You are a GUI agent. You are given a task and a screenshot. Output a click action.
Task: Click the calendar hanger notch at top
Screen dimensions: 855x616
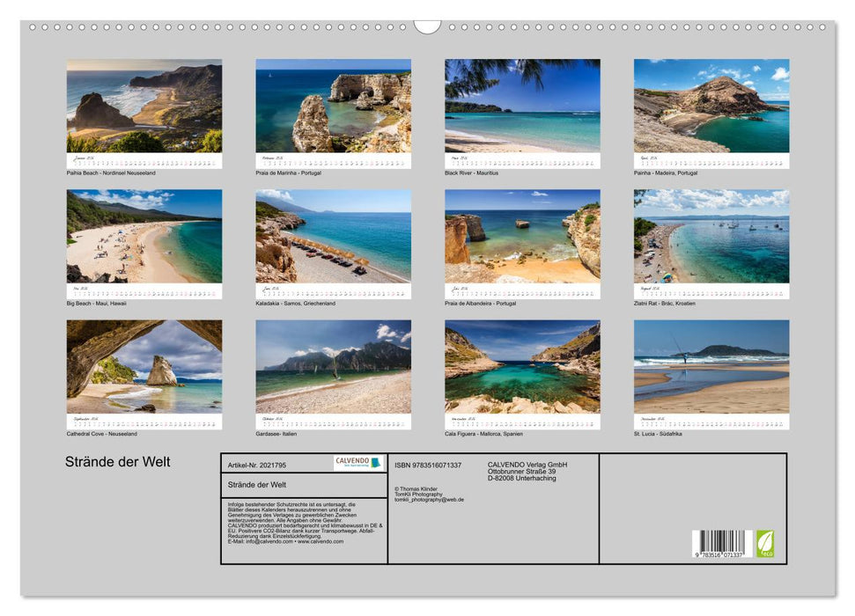click(427, 26)
